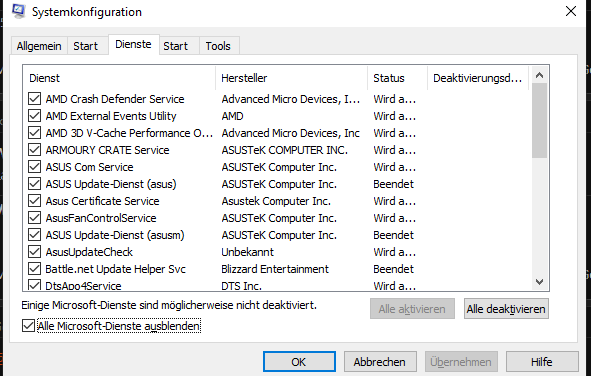
Task: Sort by the Status column header
Action: pos(397,78)
